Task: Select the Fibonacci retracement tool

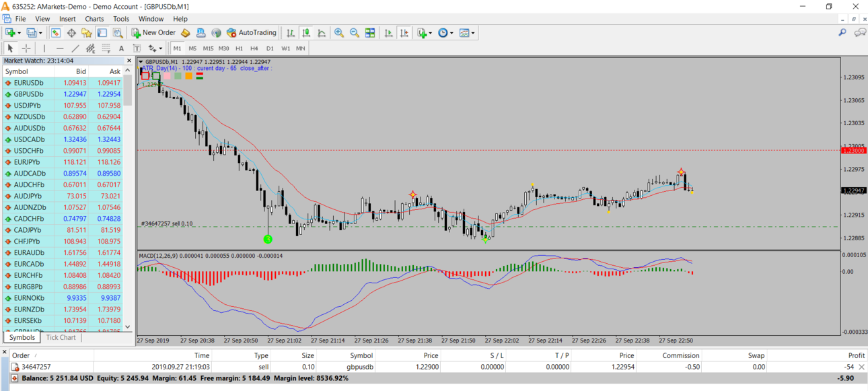Action: [106, 48]
